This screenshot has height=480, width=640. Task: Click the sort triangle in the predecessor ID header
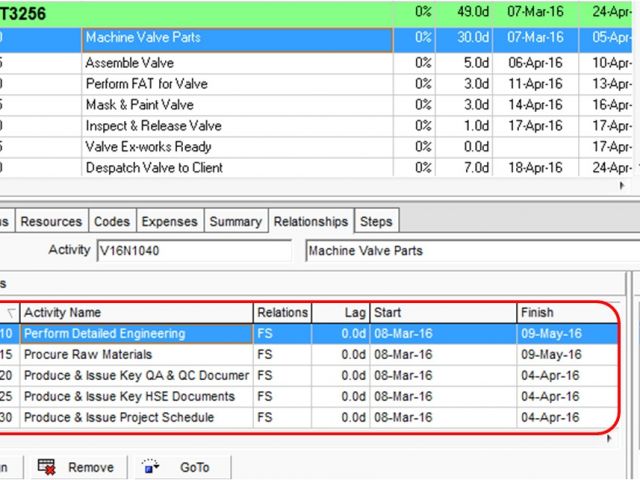(11, 313)
